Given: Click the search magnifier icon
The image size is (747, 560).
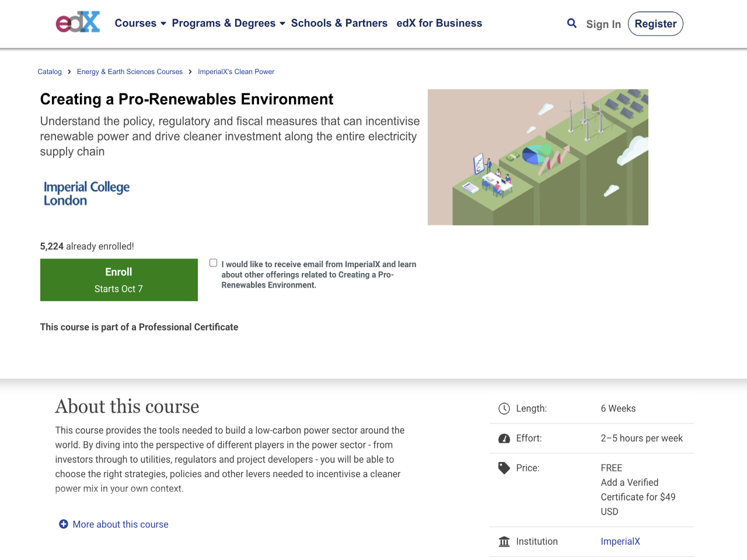Looking at the screenshot, I should [572, 23].
